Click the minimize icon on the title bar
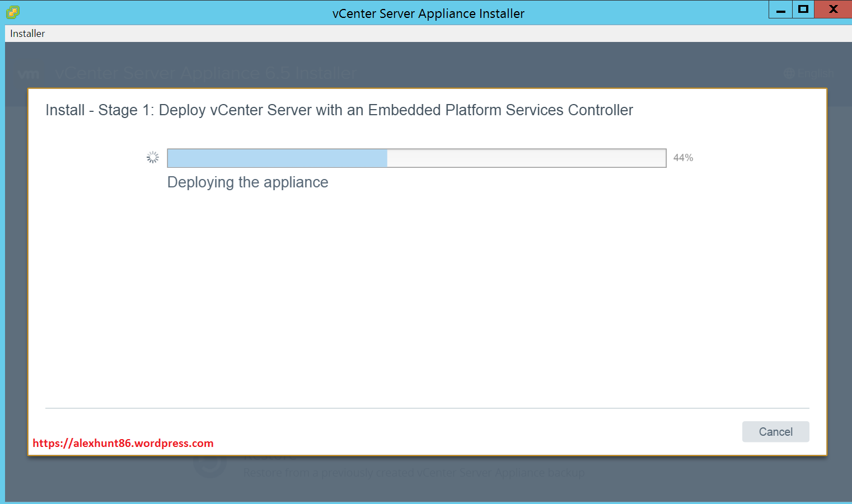Screen dimensions: 852x504 780,10
